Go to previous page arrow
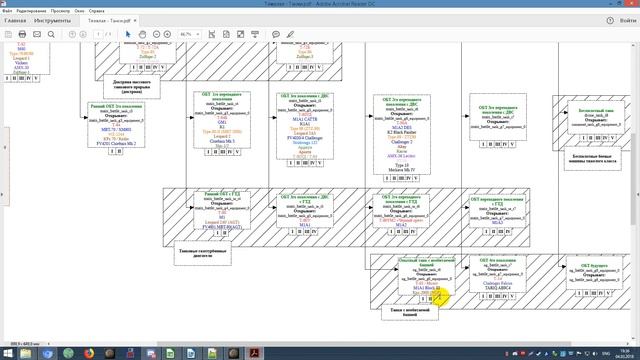The width and height of the screenshot is (640, 360). [x=72, y=34]
